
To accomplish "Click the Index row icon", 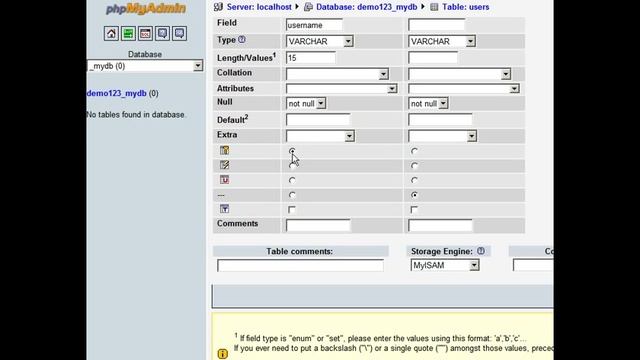I will pyautogui.click(x=224, y=165).
